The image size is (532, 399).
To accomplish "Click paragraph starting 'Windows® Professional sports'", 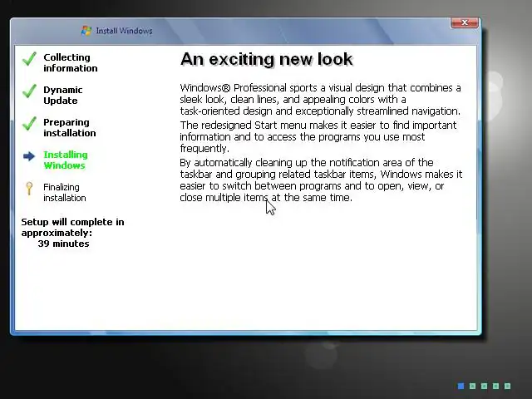I will (x=320, y=100).
